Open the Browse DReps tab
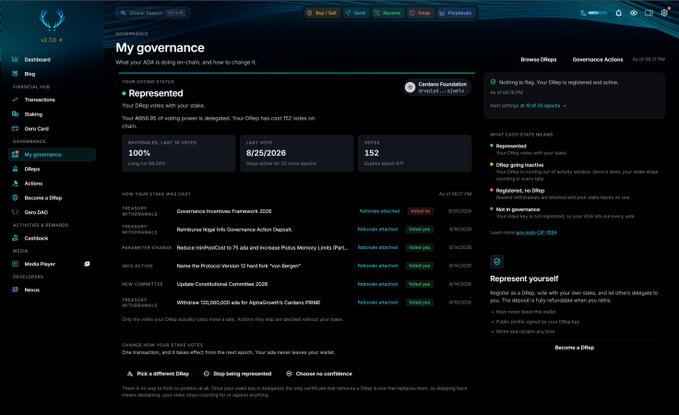Image resolution: width=679 pixels, height=415 pixels. pyautogui.click(x=538, y=59)
